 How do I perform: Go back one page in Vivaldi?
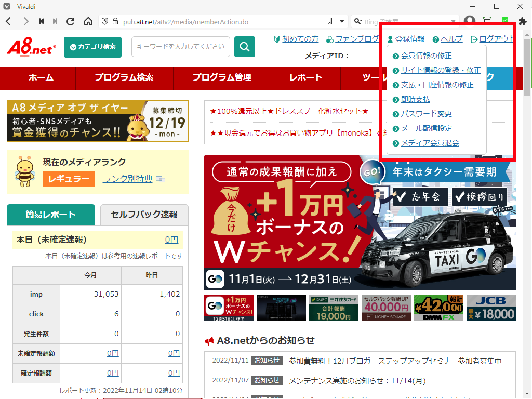(x=9, y=22)
